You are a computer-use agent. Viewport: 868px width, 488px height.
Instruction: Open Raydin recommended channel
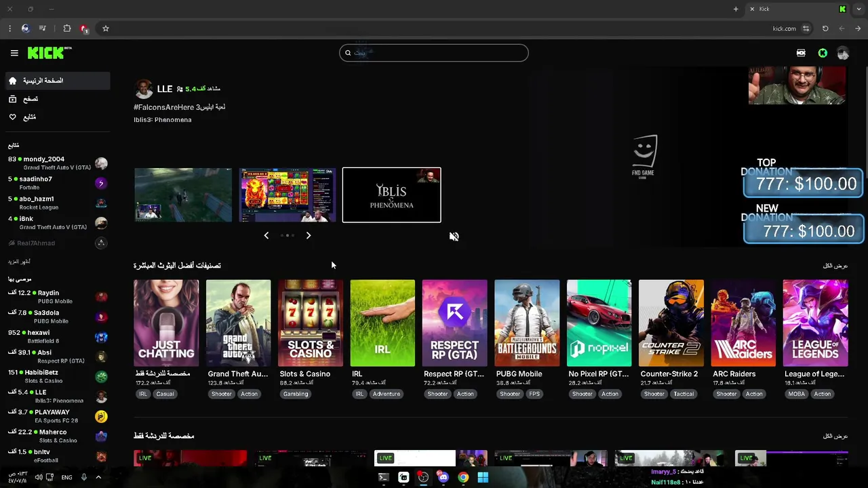[x=58, y=297]
